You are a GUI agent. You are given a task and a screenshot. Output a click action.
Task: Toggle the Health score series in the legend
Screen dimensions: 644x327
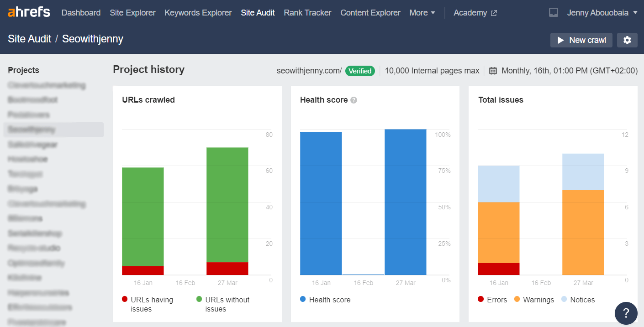(x=325, y=300)
